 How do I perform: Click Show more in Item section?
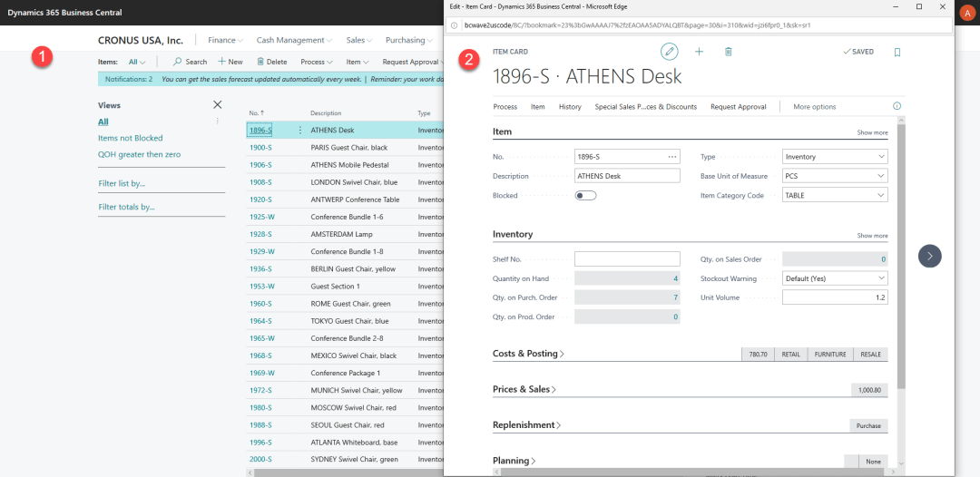point(873,133)
